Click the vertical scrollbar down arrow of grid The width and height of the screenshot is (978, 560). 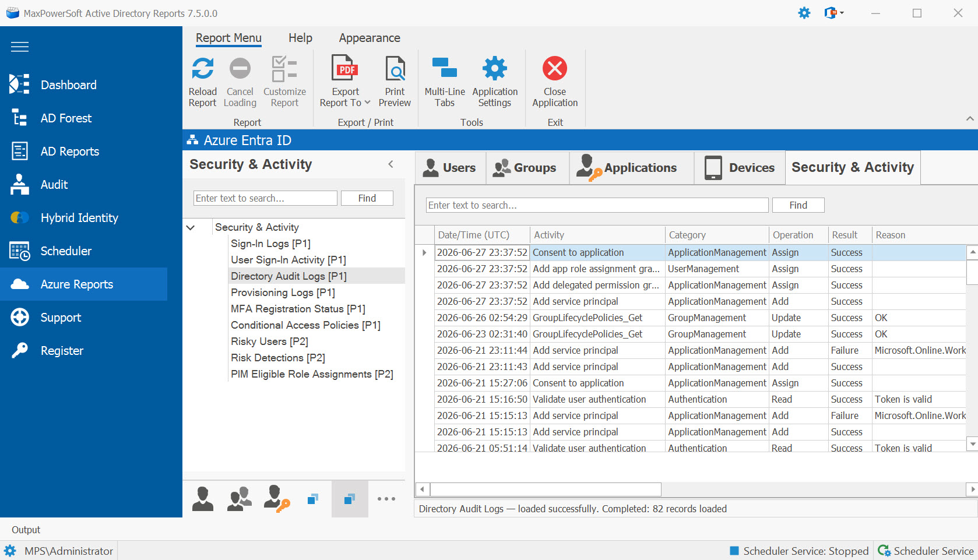pyautogui.click(x=972, y=444)
